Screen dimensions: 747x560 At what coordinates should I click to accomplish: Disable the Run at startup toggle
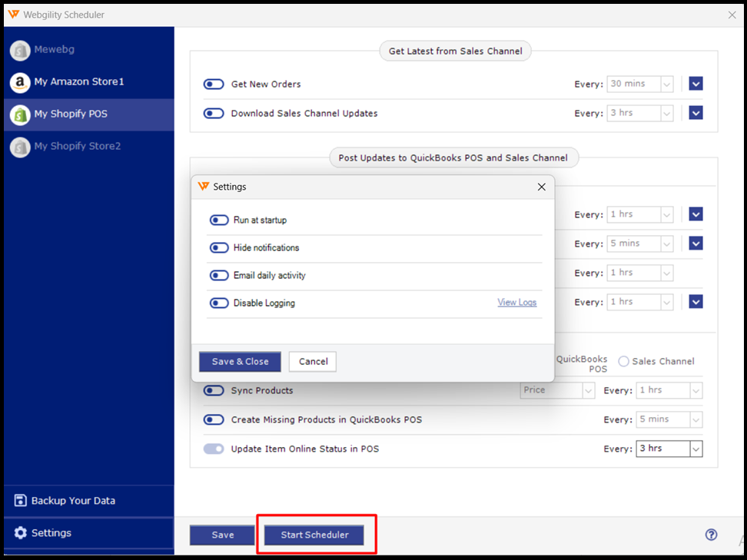pyautogui.click(x=219, y=219)
